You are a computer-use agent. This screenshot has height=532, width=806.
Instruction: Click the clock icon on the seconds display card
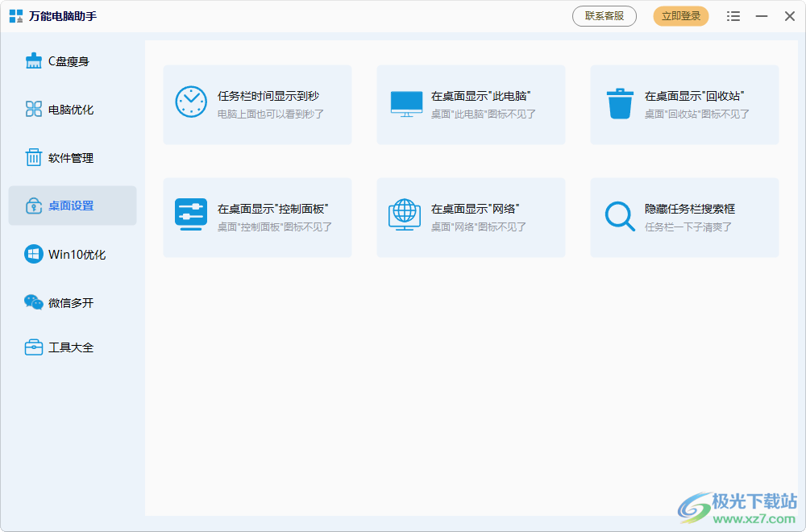coord(191,102)
